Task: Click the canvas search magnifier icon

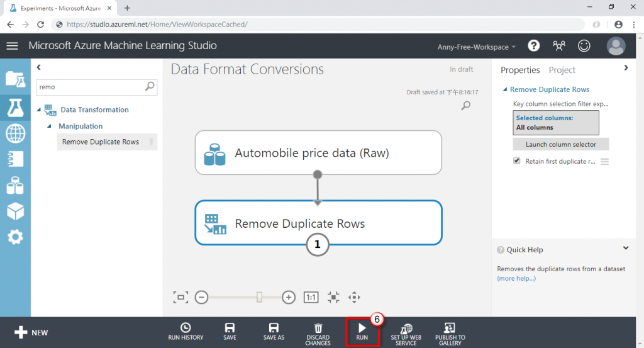Action: click(466, 106)
